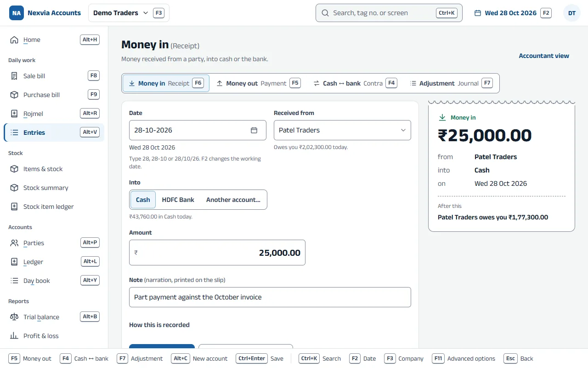Click Back in the bottom shortcut bar
The image size is (588, 368).
[519, 358]
